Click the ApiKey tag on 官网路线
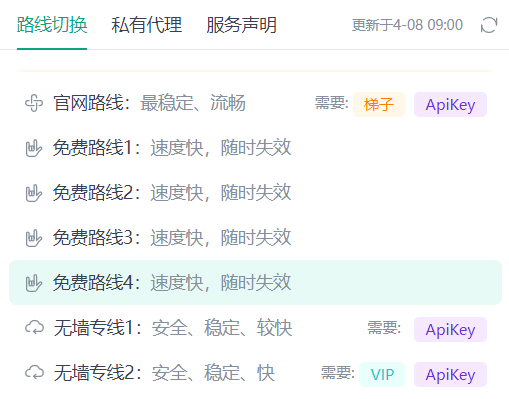Screen dimensions: 509x399 pos(450,105)
